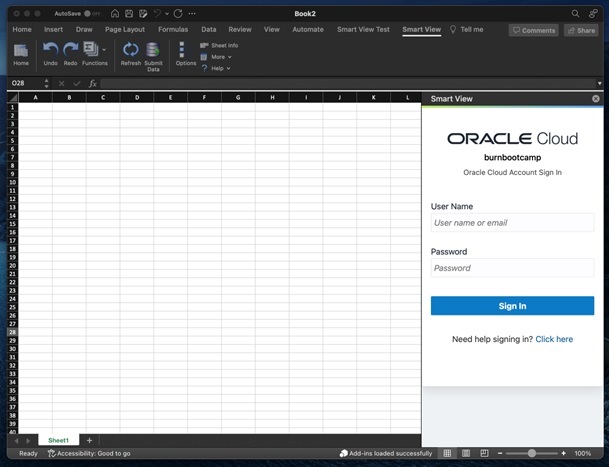This screenshot has height=467, width=609.
Task: Click the Smart View Home icon
Action: coord(21,51)
